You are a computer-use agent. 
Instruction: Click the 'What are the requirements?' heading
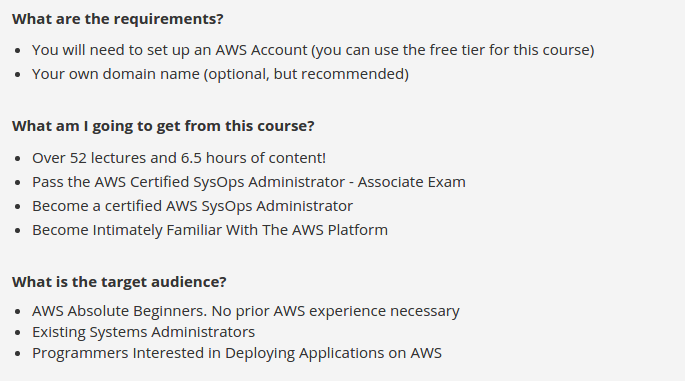pos(118,19)
